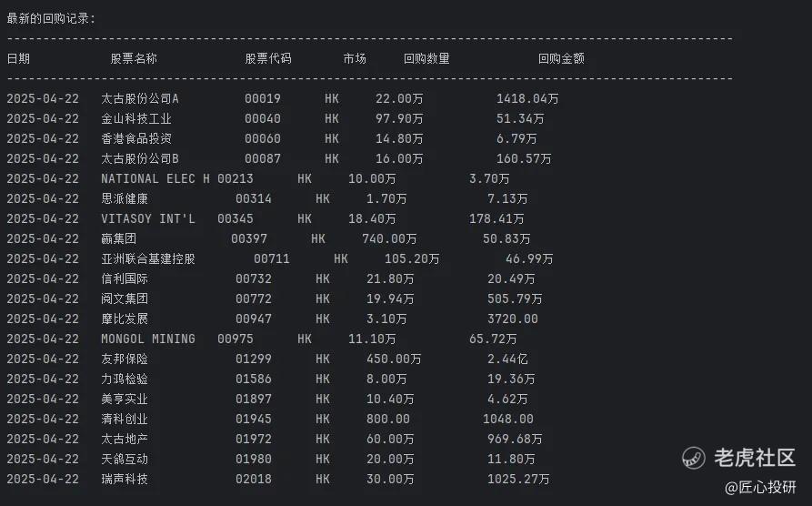This screenshot has height=506, width=812.
Task: Select the NATIONAL ELEC H entry
Action: coord(155,179)
